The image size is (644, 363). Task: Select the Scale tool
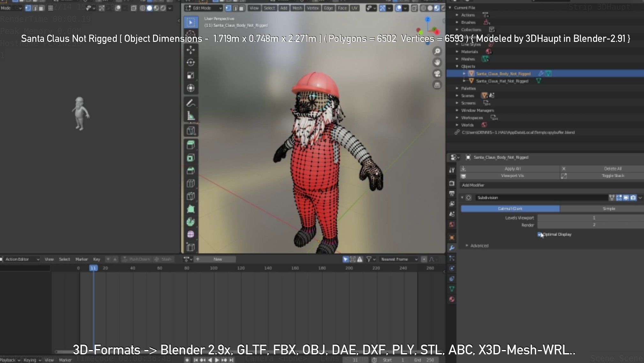[191, 75]
